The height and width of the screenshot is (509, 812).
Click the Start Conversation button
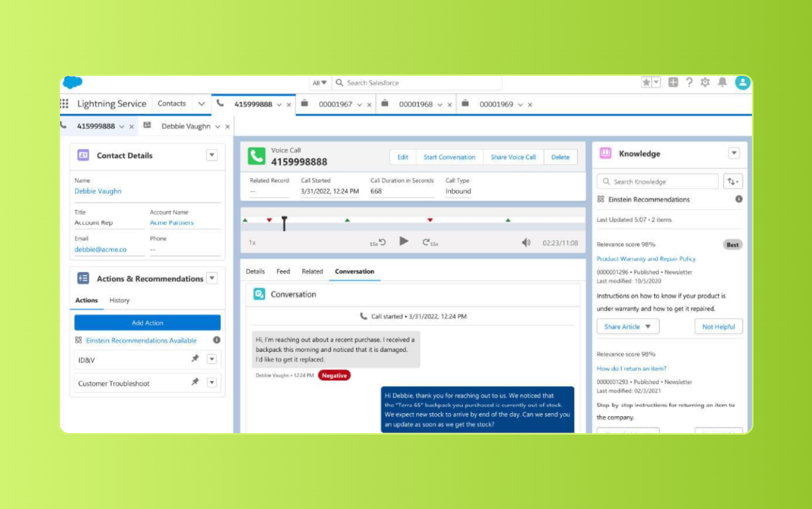pyautogui.click(x=449, y=157)
